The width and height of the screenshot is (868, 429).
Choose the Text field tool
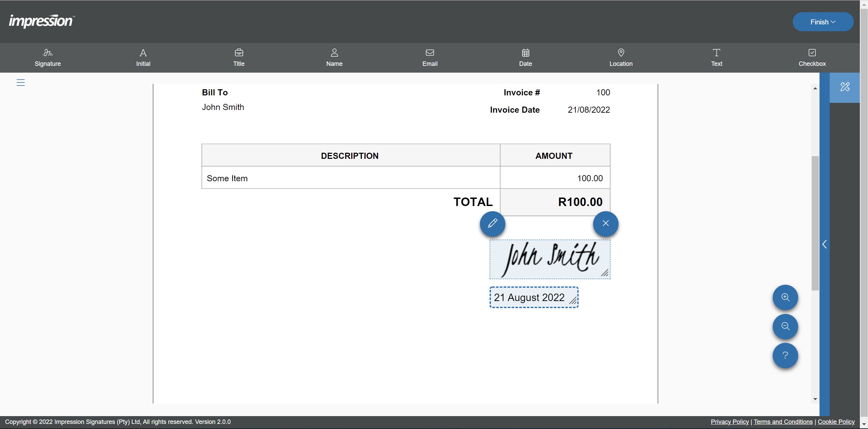(x=716, y=58)
